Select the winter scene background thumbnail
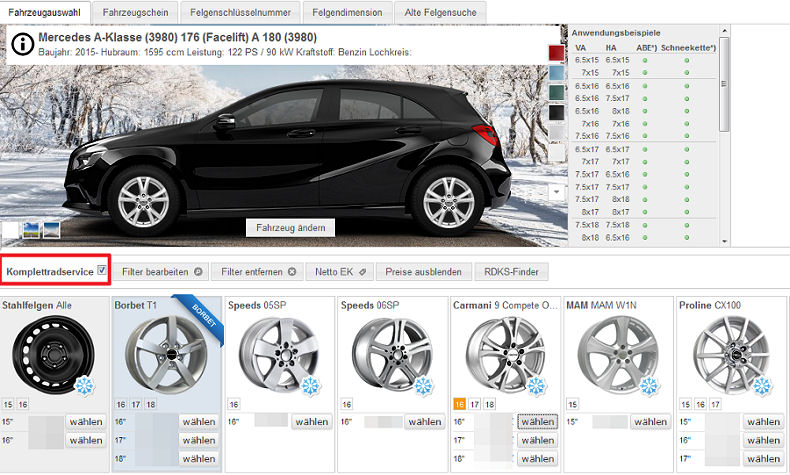The height and width of the screenshot is (475, 790). tap(52, 230)
